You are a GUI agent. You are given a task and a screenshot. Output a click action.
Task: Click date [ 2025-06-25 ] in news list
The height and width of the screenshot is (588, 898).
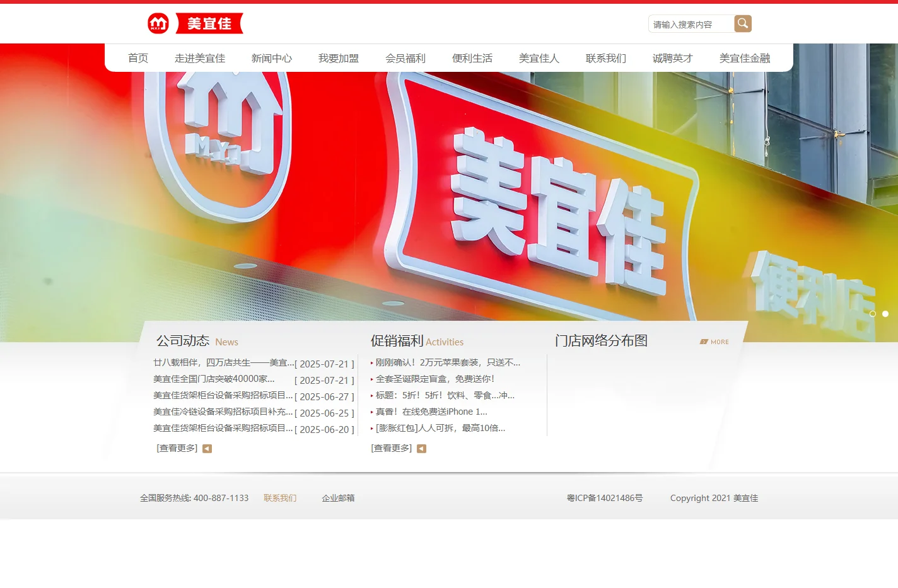click(x=324, y=413)
